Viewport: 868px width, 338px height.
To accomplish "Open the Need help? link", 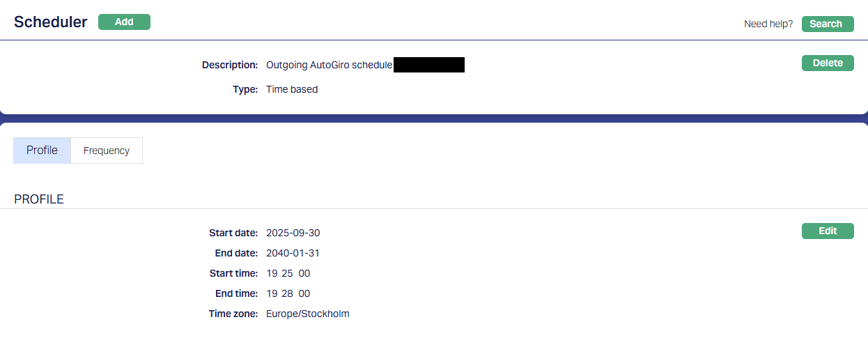I will (768, 24).
